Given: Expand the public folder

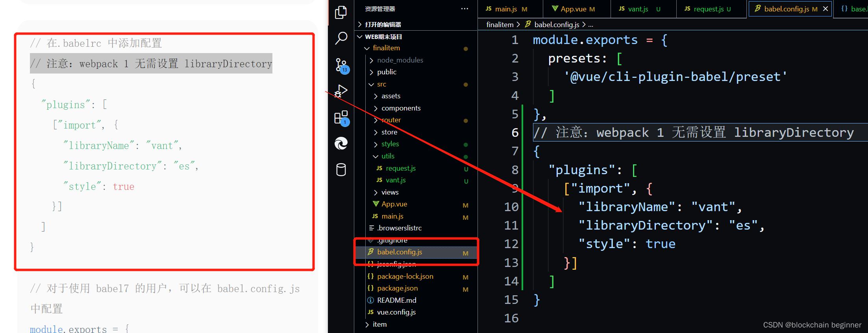Looking at the screenshot, I should 416,72.
